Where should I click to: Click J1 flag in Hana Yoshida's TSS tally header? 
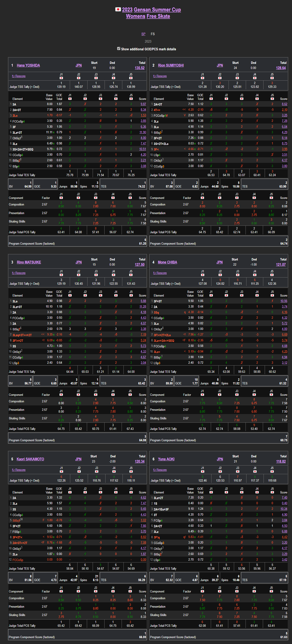click(61, 78)
